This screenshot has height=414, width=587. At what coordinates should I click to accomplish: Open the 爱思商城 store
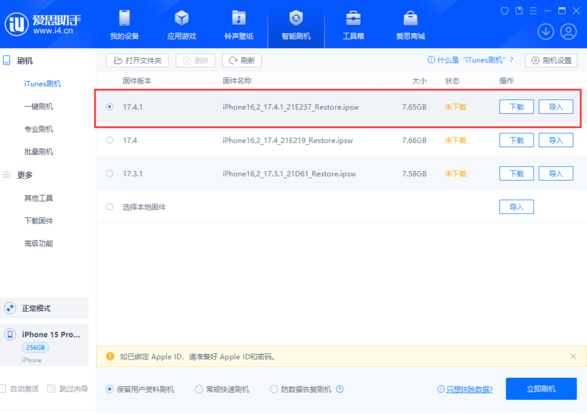tap(411, 25)
